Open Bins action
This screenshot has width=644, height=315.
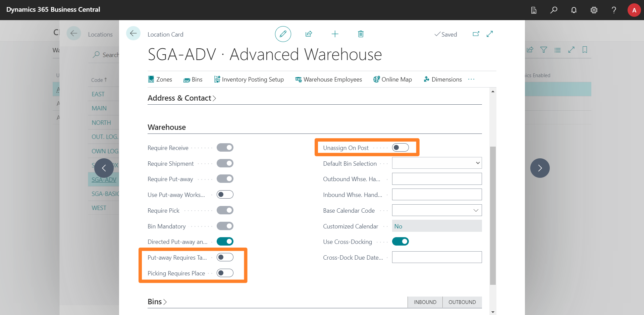[x=193, y=80]
